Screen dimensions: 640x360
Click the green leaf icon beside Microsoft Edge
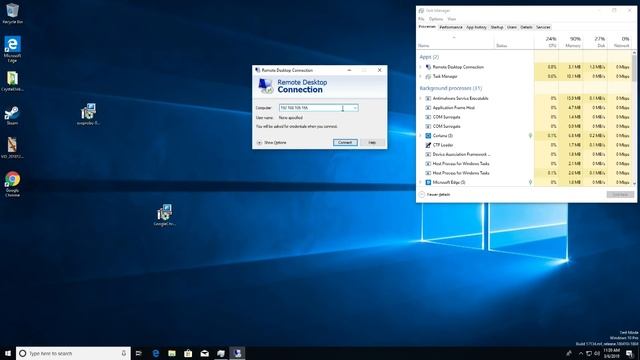click(x=530, y=182)
